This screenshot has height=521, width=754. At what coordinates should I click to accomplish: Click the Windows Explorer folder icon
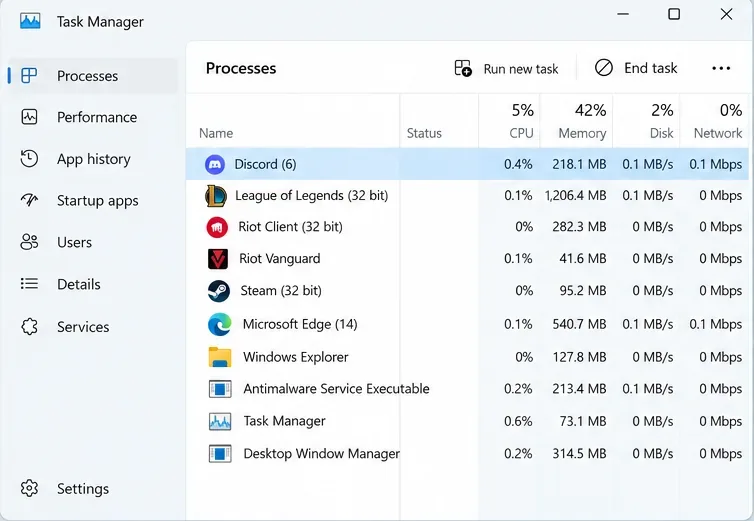point(220,357)
